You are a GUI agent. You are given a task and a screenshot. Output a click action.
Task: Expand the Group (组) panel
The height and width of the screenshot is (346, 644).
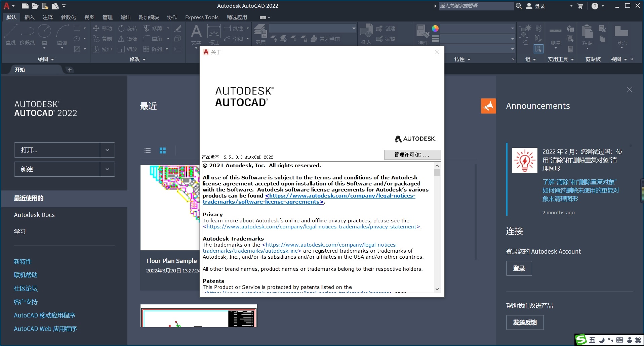pos(530,59)
